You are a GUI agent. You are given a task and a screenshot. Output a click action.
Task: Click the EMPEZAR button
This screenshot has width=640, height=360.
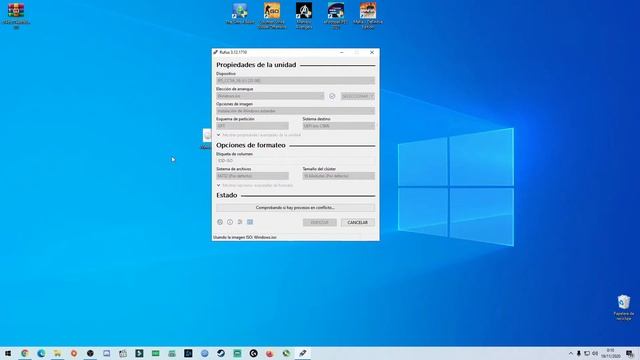320,222
